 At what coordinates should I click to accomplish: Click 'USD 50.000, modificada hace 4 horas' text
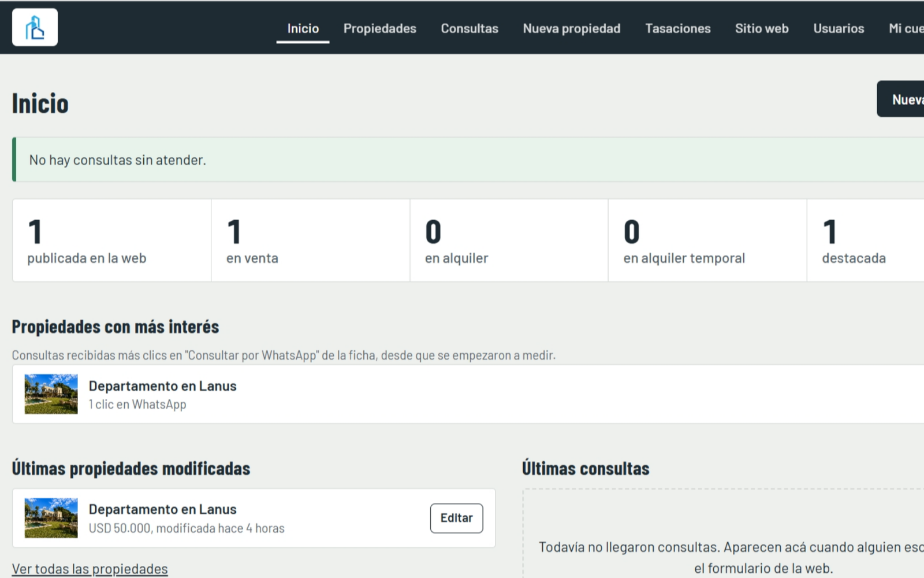[187, 528]
